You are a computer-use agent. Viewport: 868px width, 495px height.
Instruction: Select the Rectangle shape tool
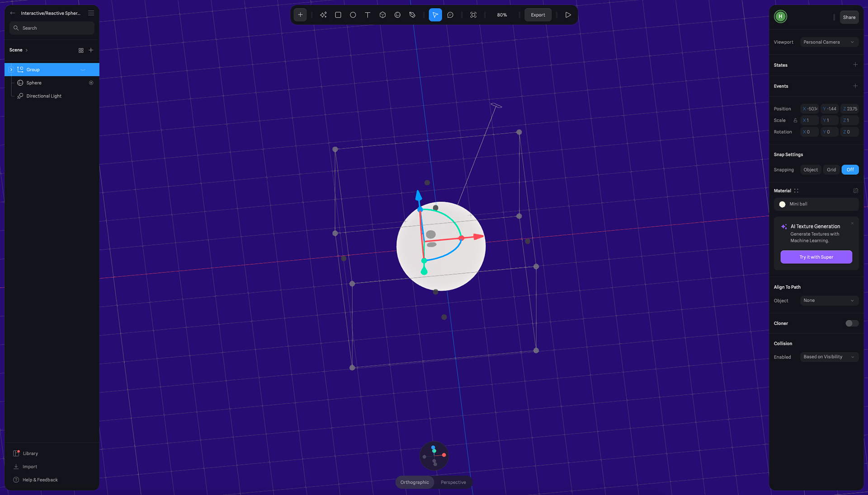pyautogui.click(x=338, y=15)
